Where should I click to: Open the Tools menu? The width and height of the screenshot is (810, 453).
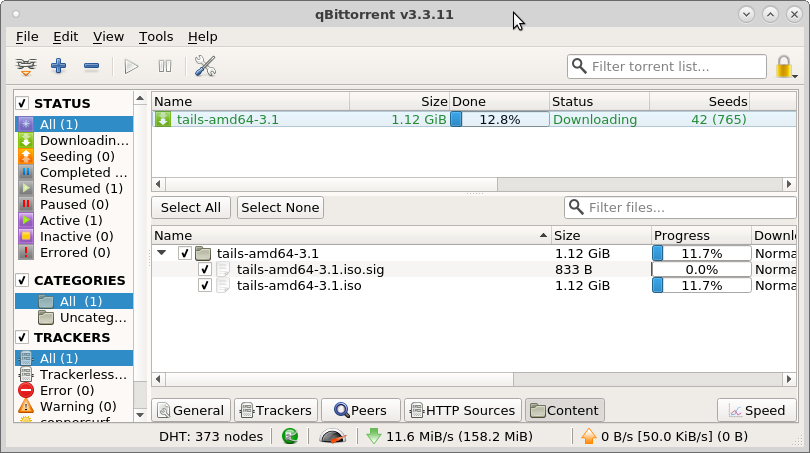(x=156, y=36)
